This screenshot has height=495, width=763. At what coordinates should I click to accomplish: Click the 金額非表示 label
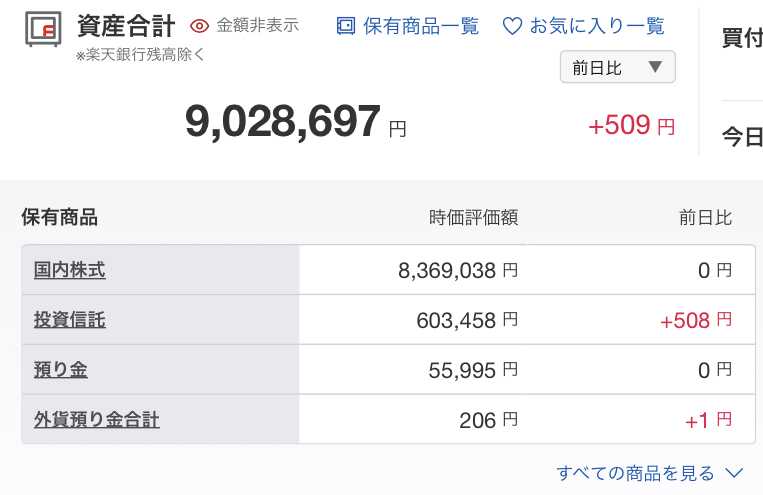[x=257, y=25]
